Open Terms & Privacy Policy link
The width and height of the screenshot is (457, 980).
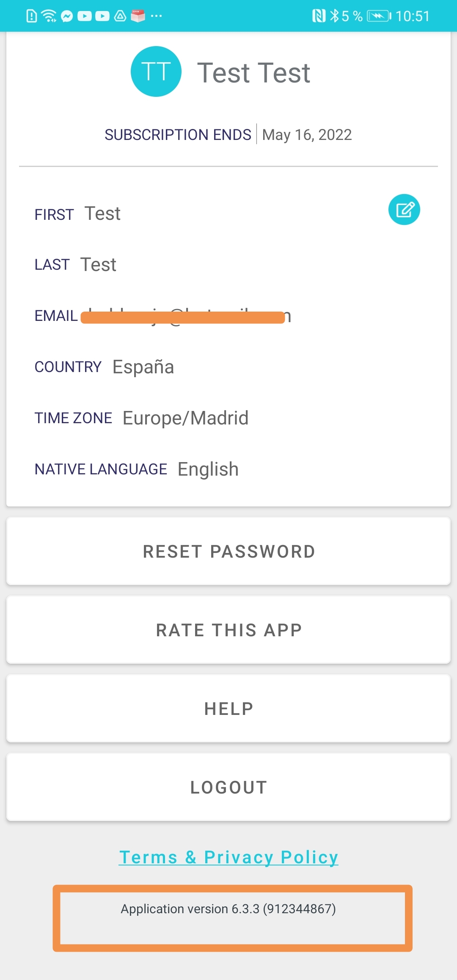point(228,857)
